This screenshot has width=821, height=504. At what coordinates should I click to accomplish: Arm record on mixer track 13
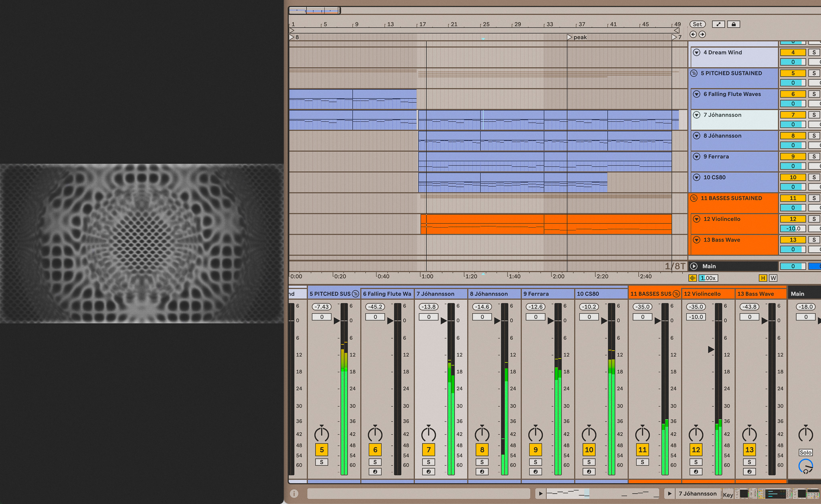point(749,472)
